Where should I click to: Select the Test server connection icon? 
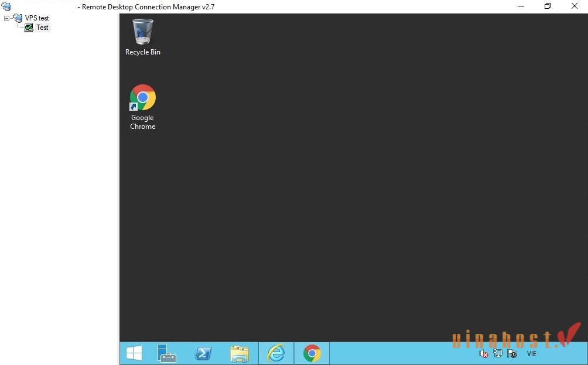click(x=28, y=28)
